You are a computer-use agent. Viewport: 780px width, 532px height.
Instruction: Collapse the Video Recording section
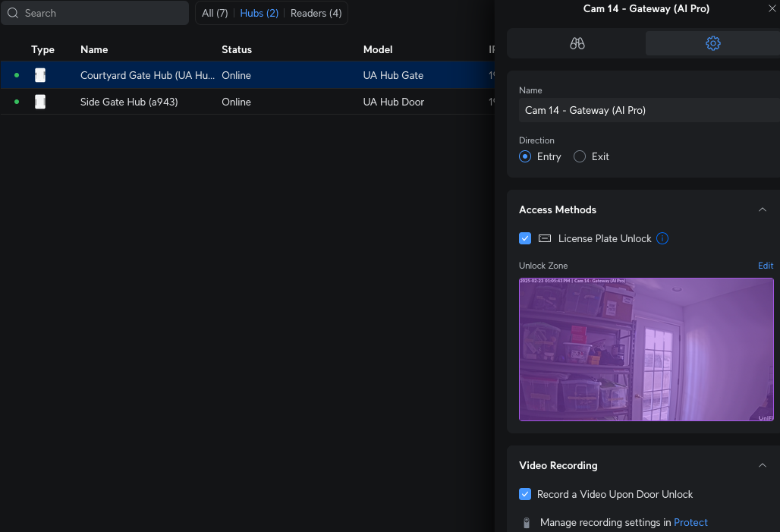pos(763,465)
